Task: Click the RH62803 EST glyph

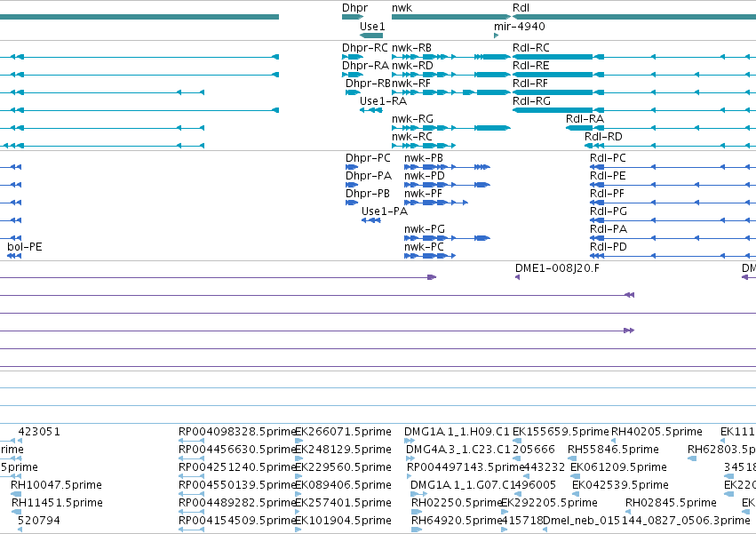Action: point(692,458)
